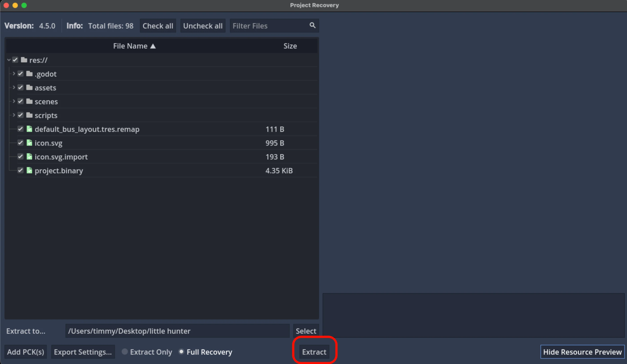Uncheck the scenes folder checkbox

pyautogui.click(x=20, y=101)
